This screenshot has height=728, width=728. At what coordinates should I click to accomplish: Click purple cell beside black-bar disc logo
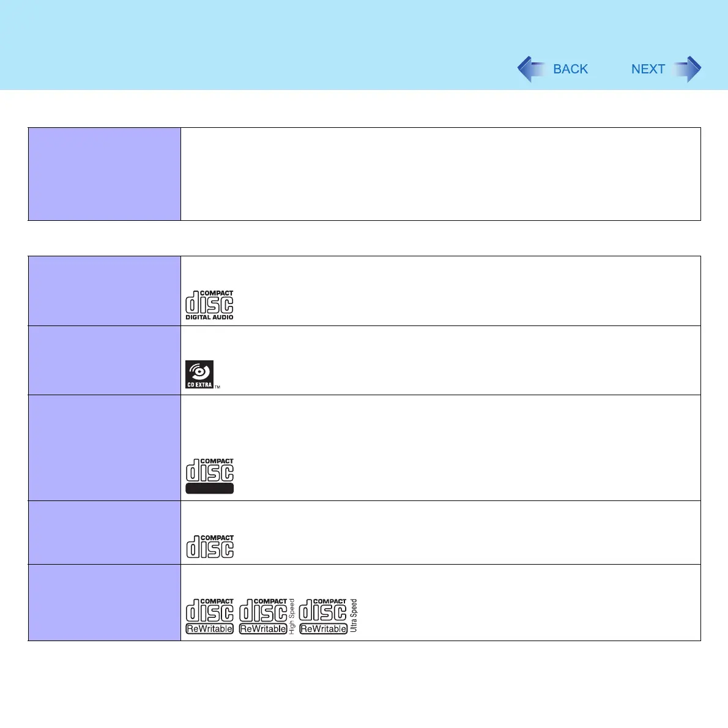pos(105,448)
